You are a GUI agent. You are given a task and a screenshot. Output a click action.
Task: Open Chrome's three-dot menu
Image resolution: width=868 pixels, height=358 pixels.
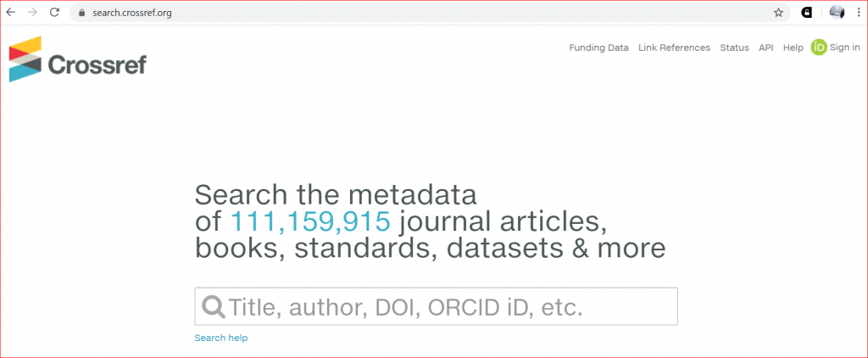coord(858,13)
